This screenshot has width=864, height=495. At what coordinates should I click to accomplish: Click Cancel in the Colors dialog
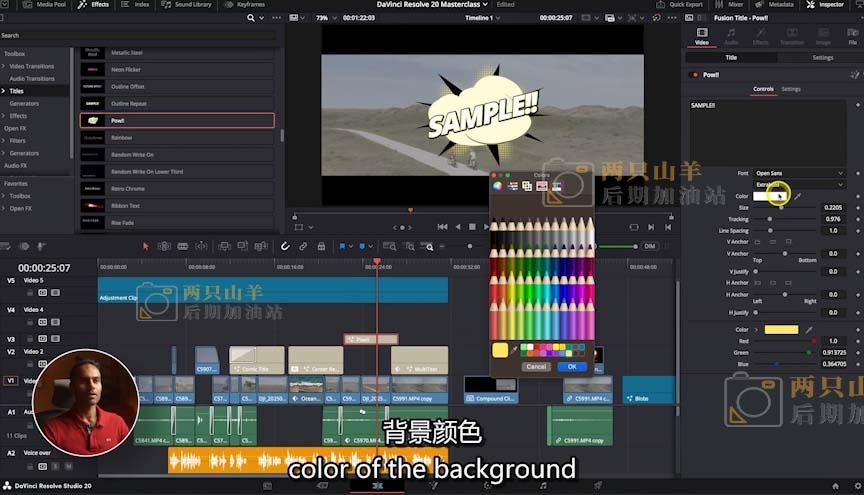[536, 366]
